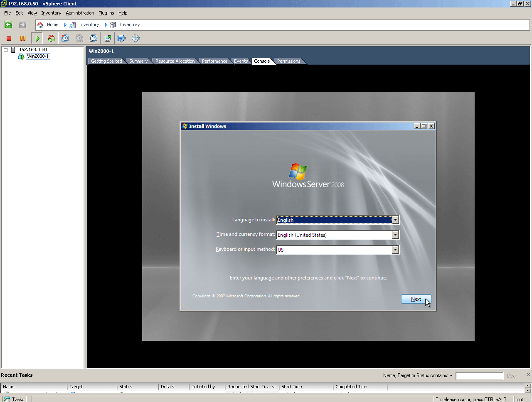
Task: Sort tasks by the Details column header
Action: pos(174,387)
